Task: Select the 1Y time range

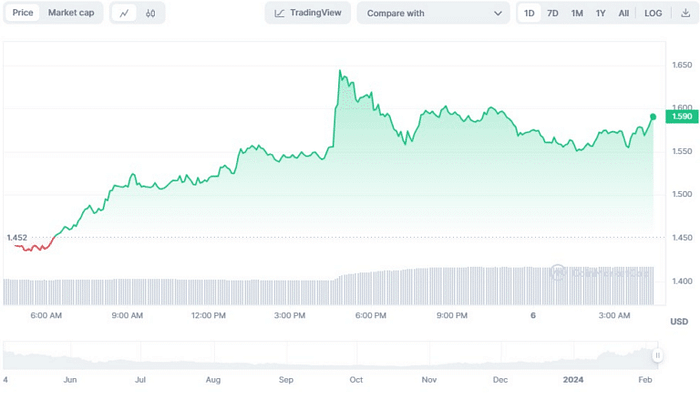Action: (x=600, y=13)
